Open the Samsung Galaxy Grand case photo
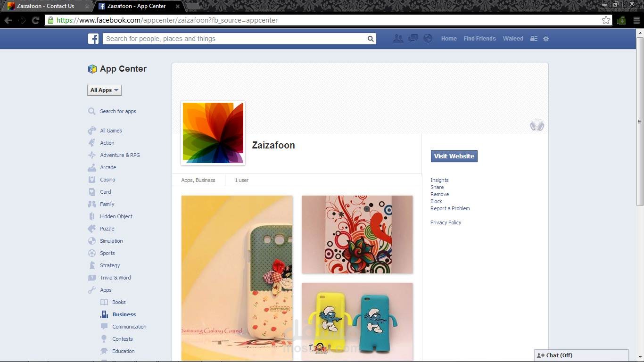Viewport: 644px width, 362px height. pos(237,278)
